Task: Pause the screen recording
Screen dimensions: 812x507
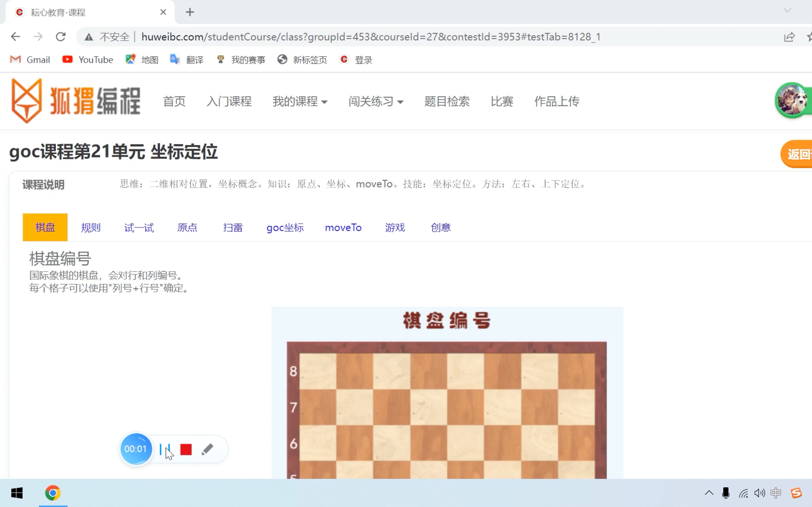Action: (165, 449)
